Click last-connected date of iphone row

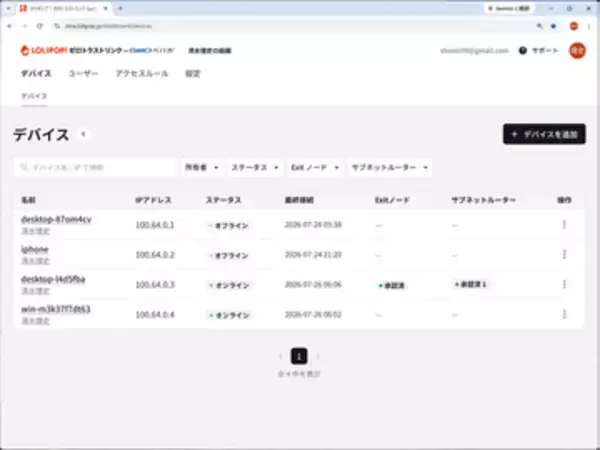[313, 254]
